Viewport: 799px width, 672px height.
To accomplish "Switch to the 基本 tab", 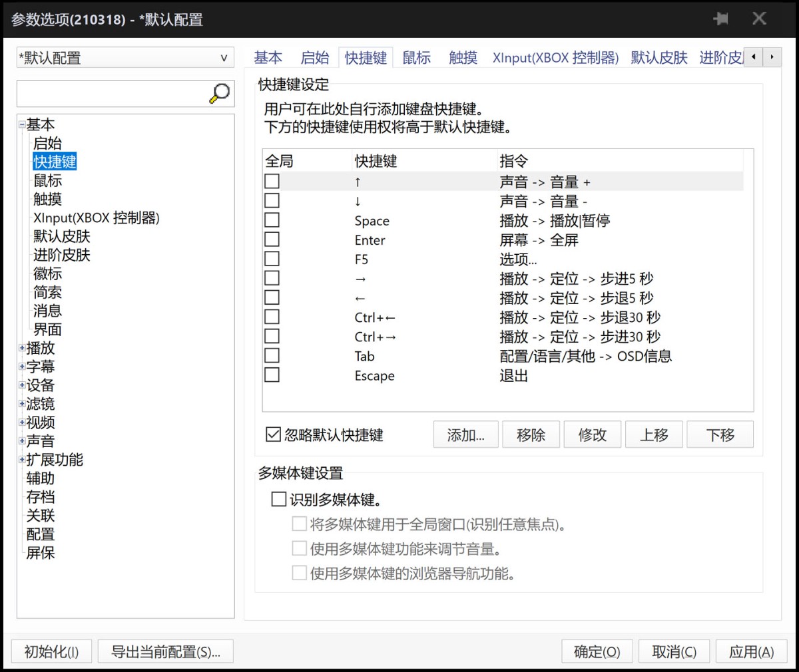I will [x=268, y=58].
